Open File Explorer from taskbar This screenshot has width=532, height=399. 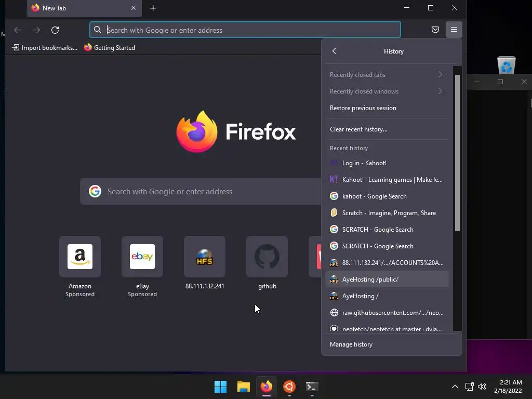(x=244, y=387)
